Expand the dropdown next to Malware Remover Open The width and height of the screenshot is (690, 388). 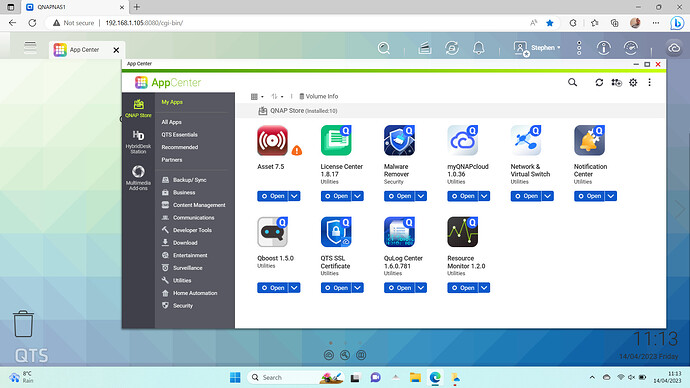pyautogui.click(x=421, y=196)
